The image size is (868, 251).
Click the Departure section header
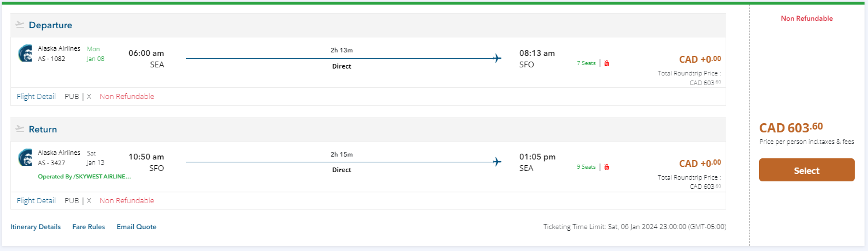click(x=50, y=25)
